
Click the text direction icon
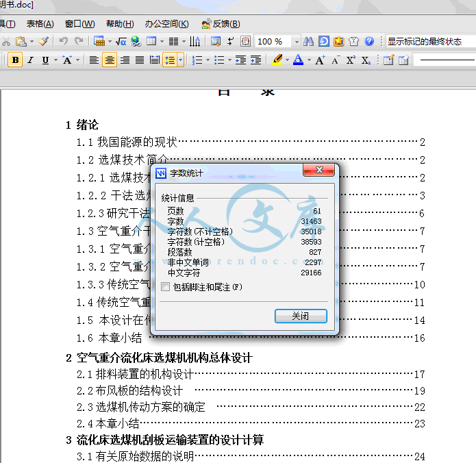[195, 41]
